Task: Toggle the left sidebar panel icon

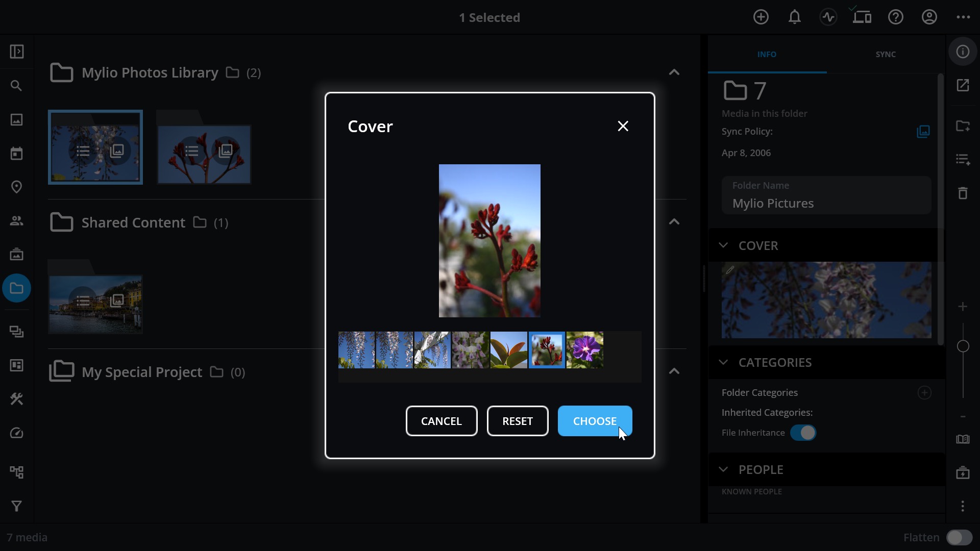Action: tap(17, 52)
